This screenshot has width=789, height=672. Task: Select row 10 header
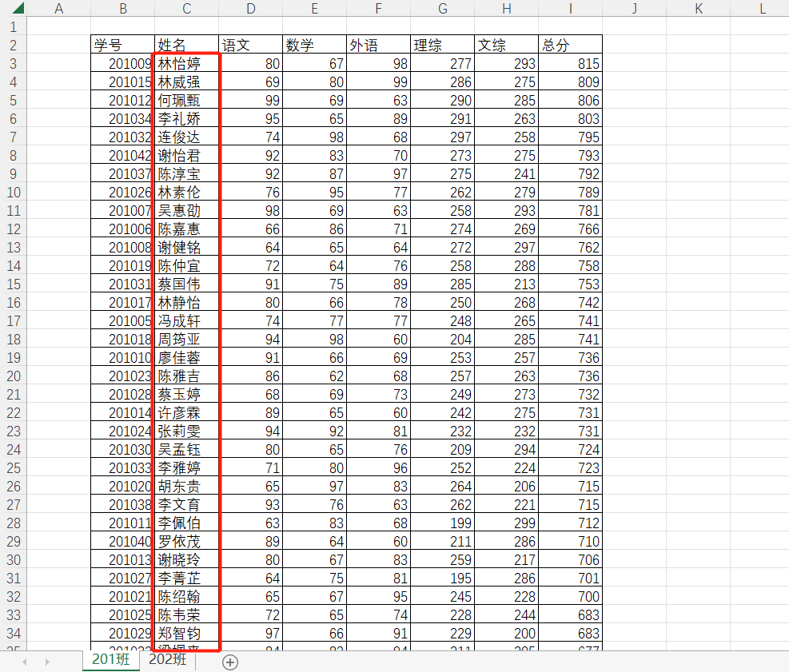pyautogui.click(x=14, y=192)
